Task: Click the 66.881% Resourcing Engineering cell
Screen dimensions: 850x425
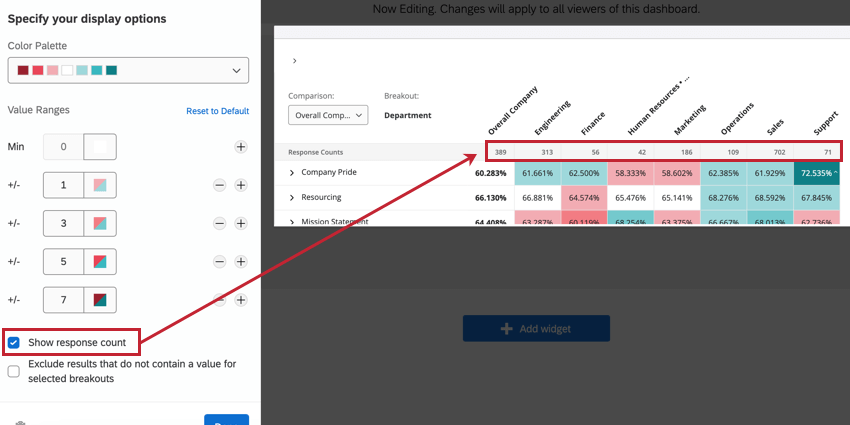Action: [538, 198]
